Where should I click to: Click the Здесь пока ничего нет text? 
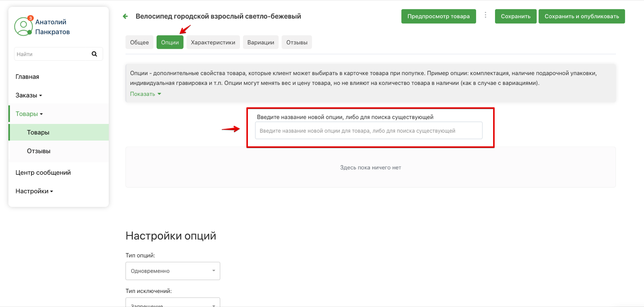point(371,167)
